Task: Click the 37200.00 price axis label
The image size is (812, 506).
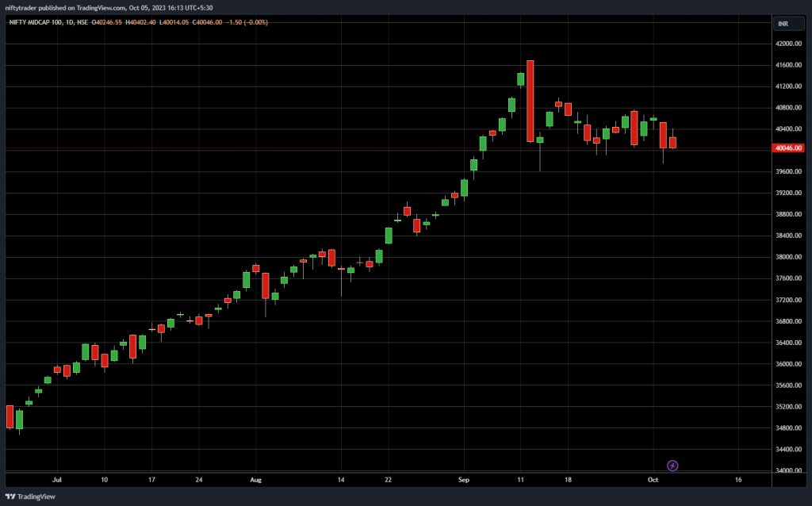Action: (788, 300)
